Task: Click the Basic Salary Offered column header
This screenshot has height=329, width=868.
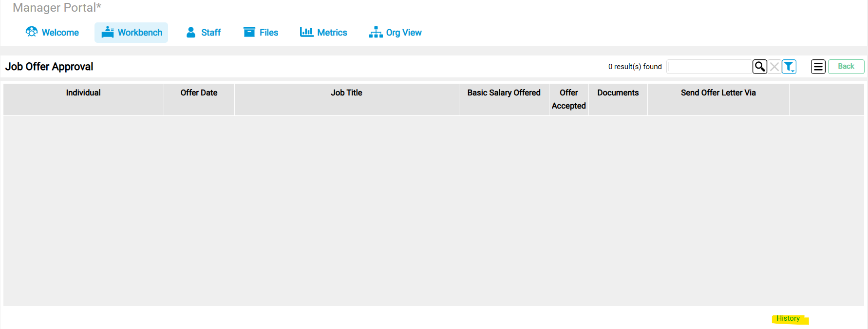Action: (504, 93)
